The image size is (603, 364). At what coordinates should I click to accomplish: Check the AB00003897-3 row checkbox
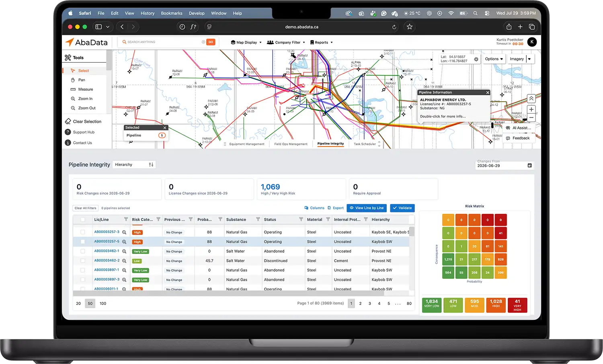(x=83, y=280)
